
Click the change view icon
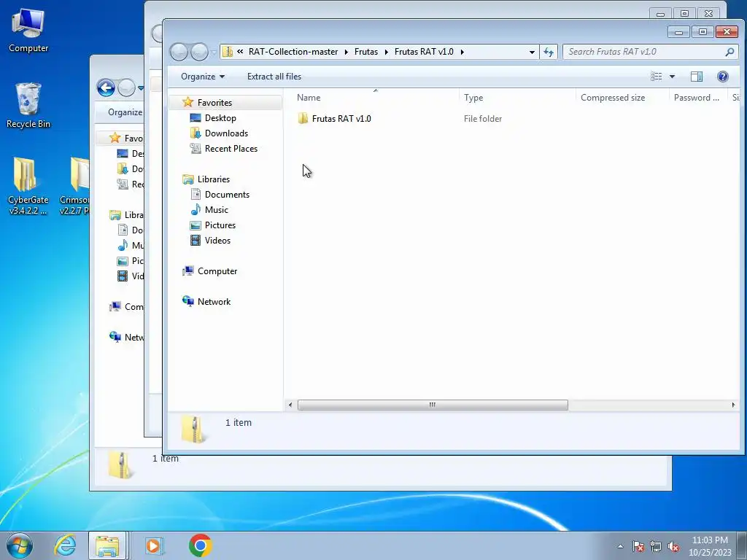click(657, 77)
